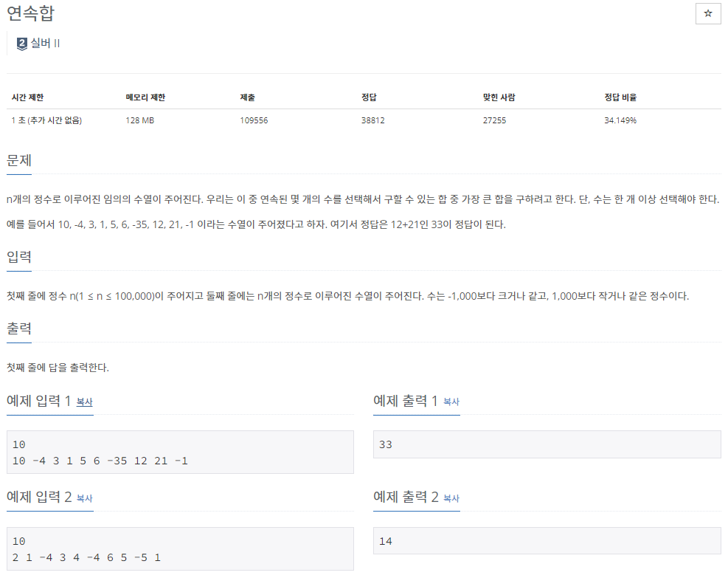Screen dimensions: 728x578
Task: Click the submissions count 109556
Action: (254, 120)
